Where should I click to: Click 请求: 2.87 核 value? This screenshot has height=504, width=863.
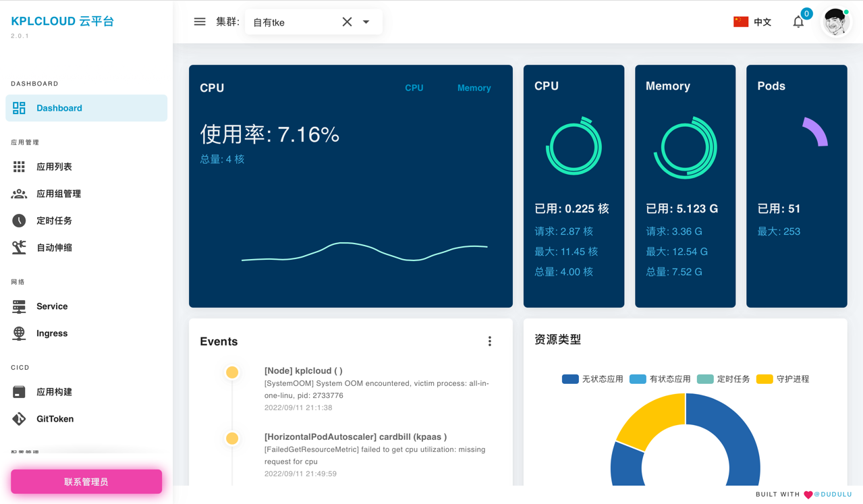point(563,231)
